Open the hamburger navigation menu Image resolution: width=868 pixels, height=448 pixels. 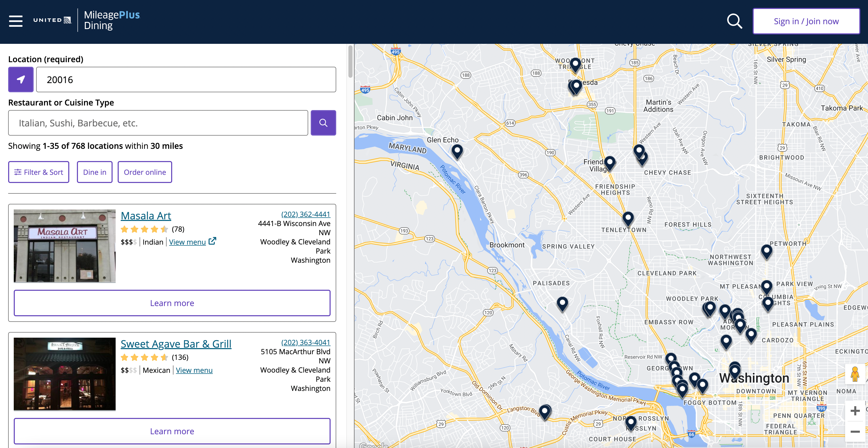click(x=16, y=21)
